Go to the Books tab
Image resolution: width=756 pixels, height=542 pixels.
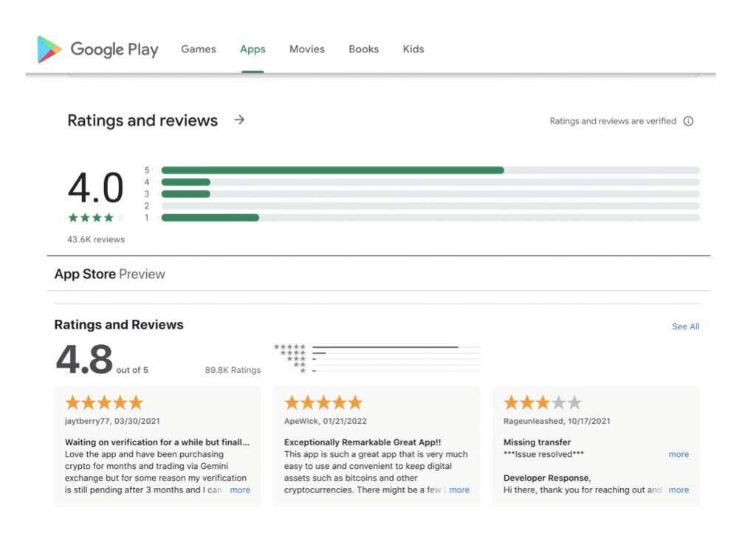point(363,49)
